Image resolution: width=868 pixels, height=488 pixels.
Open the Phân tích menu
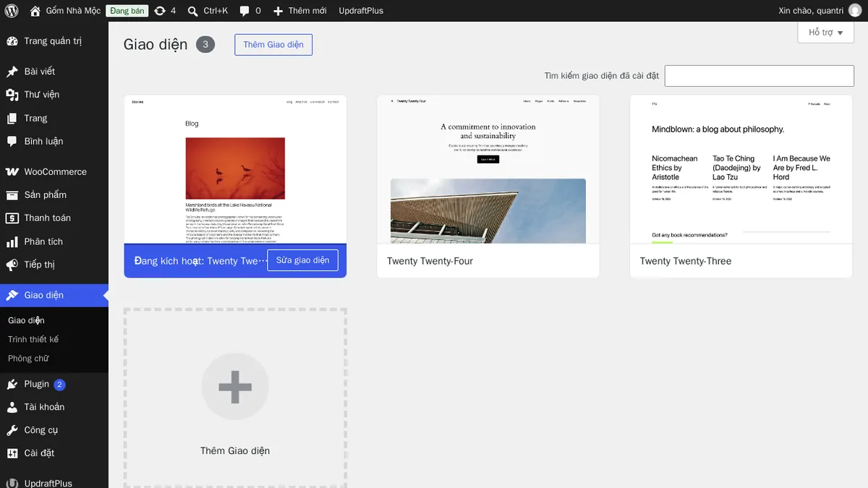coord(54,242)
